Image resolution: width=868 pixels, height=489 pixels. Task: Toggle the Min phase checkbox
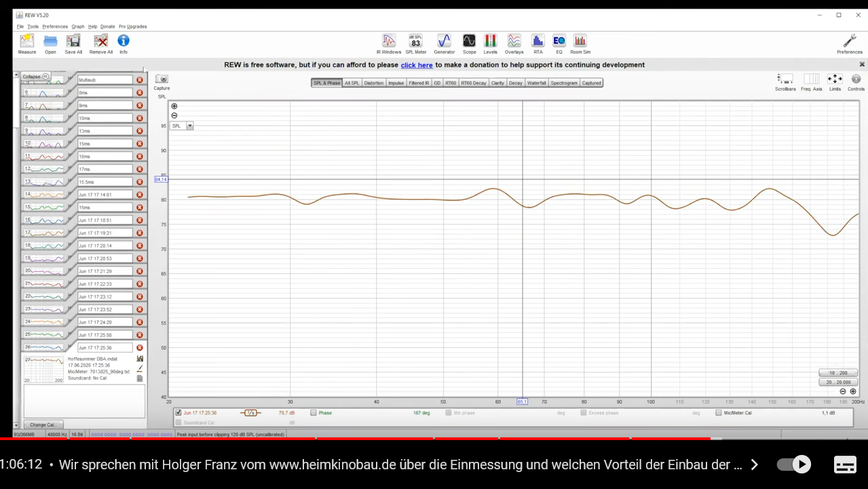[x=449, y=412]
